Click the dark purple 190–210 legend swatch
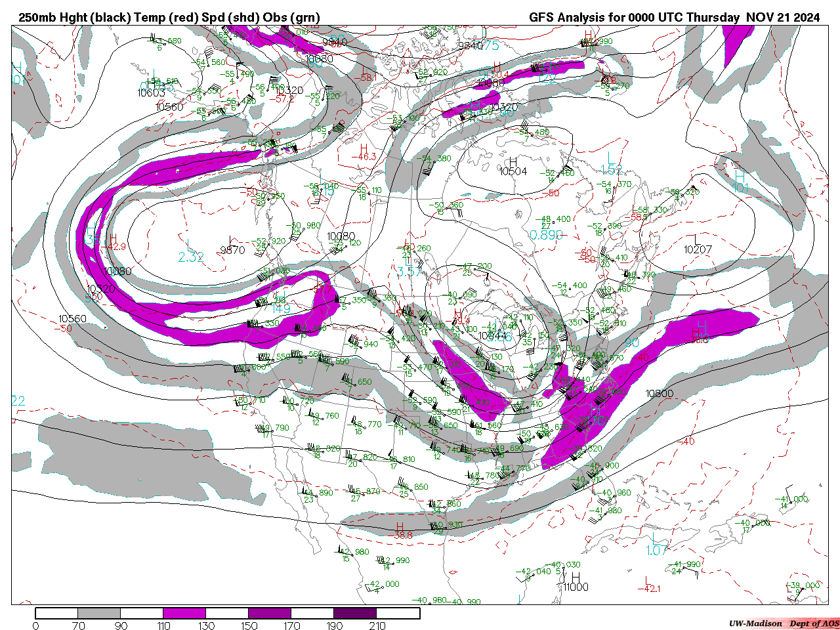 (x=355, y=613)
